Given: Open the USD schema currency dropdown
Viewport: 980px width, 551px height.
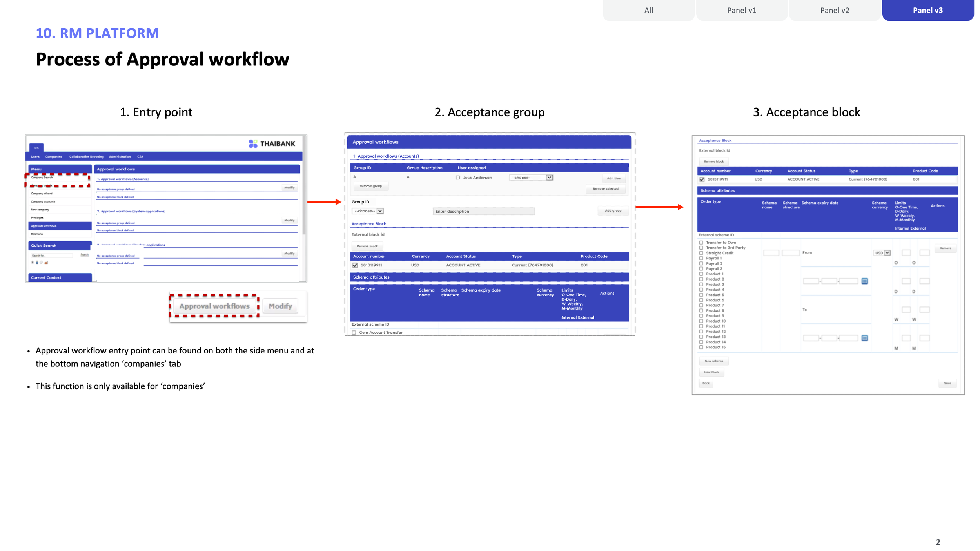Looking at the screenshot, I should coord(882,253).
